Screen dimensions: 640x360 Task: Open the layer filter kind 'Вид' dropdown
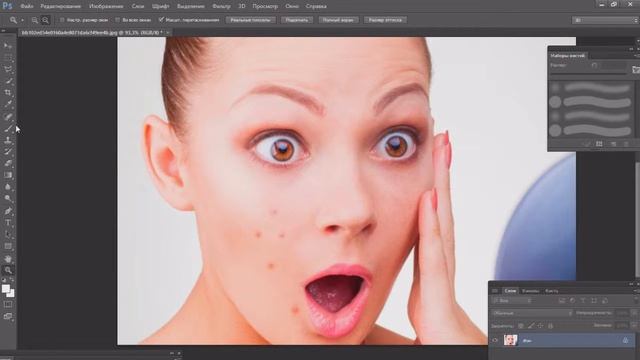coord(513,301)
